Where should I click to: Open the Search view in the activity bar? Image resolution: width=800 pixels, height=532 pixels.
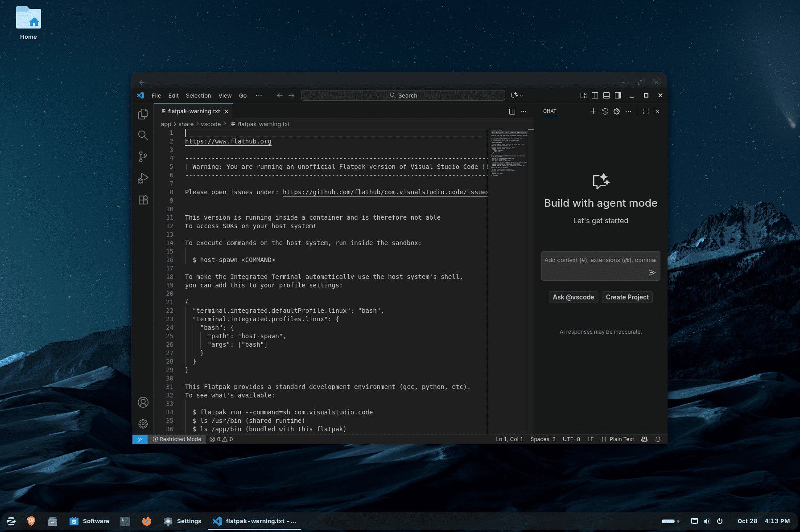tap(143, 135)
